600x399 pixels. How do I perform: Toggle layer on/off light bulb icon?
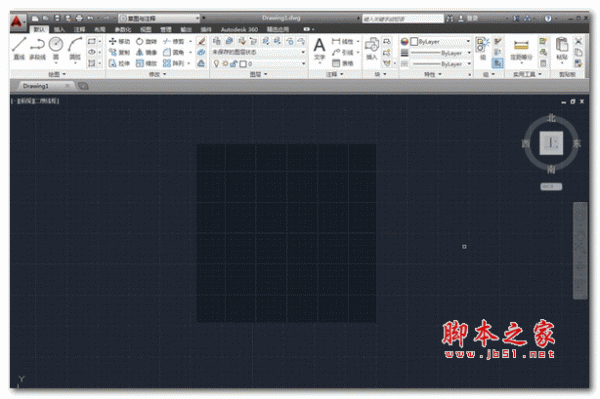(217, 64)
